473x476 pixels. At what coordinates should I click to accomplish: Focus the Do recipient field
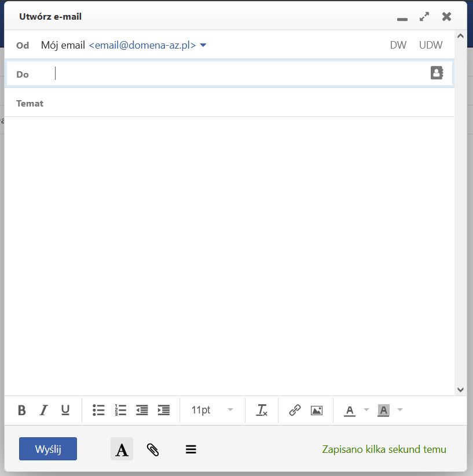[x=230, y=74]
